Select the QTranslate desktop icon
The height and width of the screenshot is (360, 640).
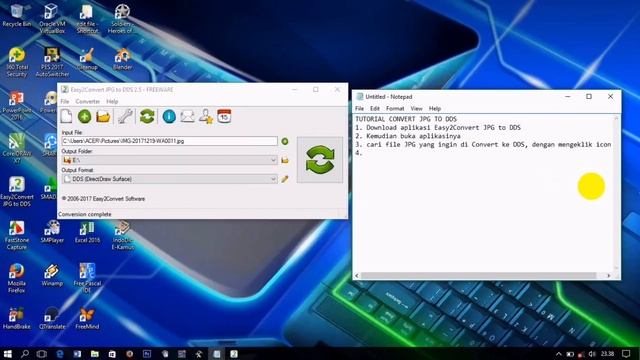52,318
